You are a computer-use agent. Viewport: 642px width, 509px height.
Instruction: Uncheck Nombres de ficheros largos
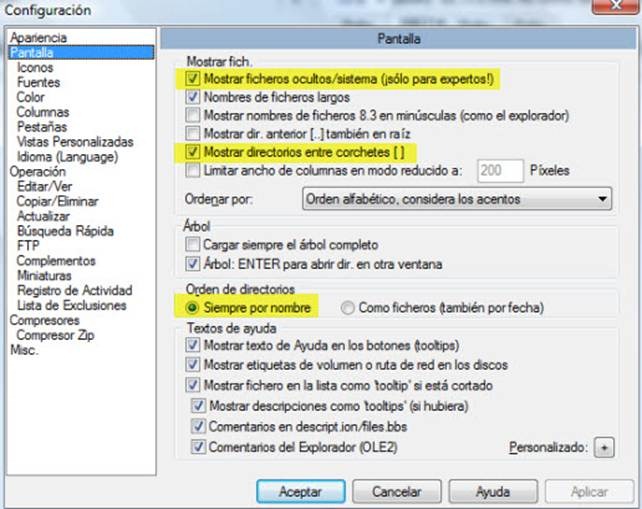point(192,97)
